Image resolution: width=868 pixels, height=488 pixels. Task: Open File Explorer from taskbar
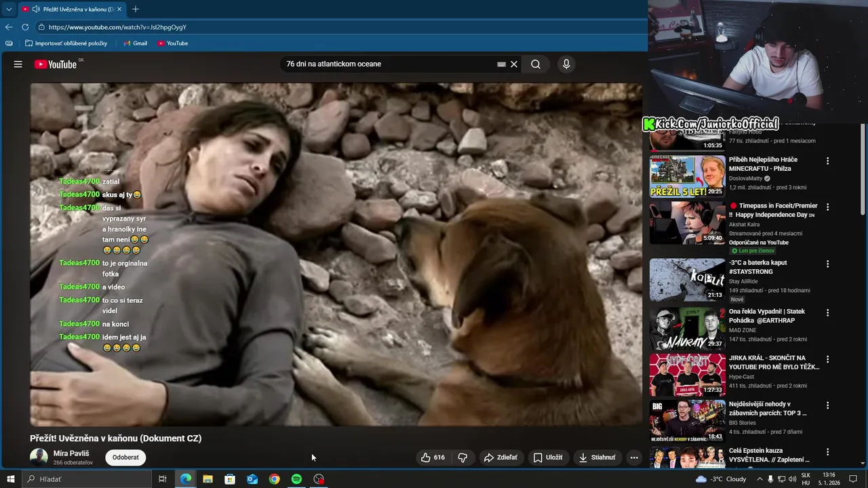coord(208,479)
